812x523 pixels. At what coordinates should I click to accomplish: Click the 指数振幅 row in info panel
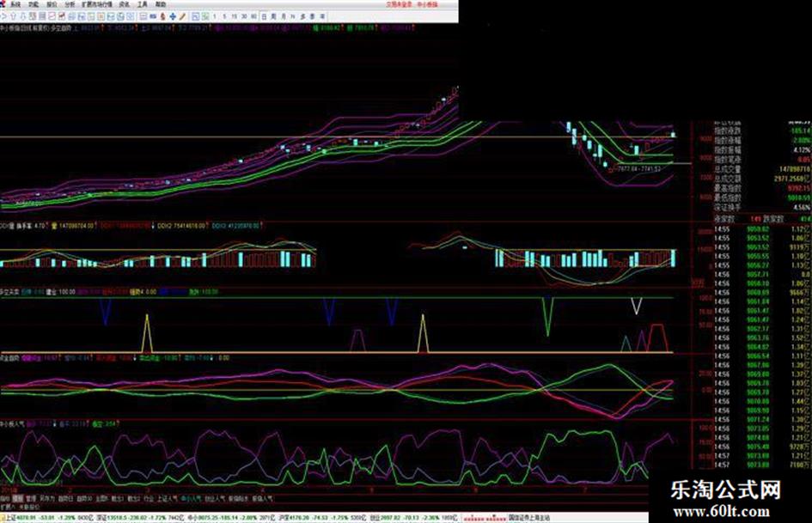point(762,149)
